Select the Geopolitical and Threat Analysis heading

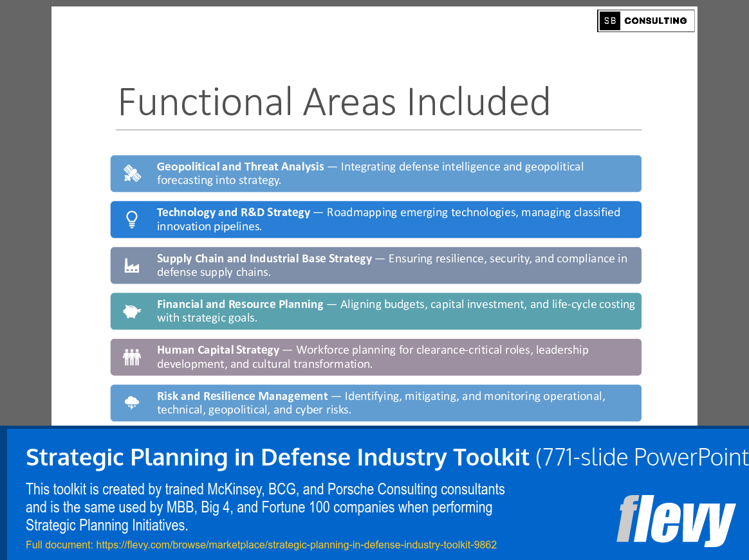pyautogui.click(x=240, y=167)
